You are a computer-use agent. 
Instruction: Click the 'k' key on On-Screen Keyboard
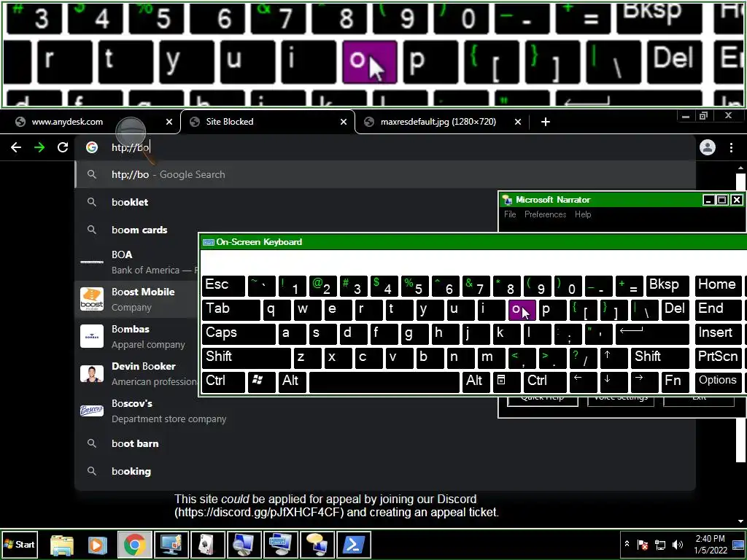coord(506,334)
